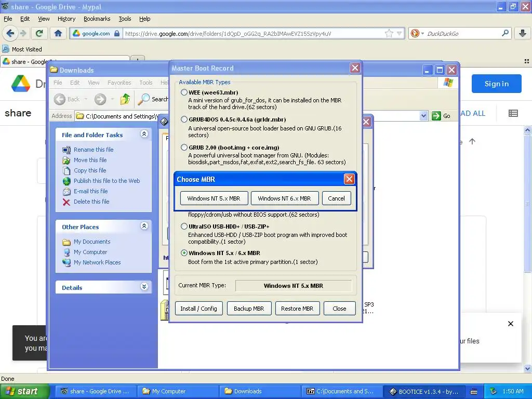Click Go button in Downloads address bar
This screenshot has height=399, width=532.
pyautogui.click(x=441, y=116)
